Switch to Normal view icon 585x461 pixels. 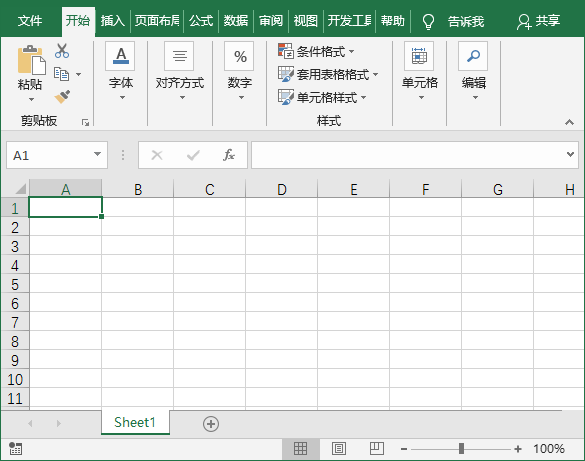coord(300,448)
